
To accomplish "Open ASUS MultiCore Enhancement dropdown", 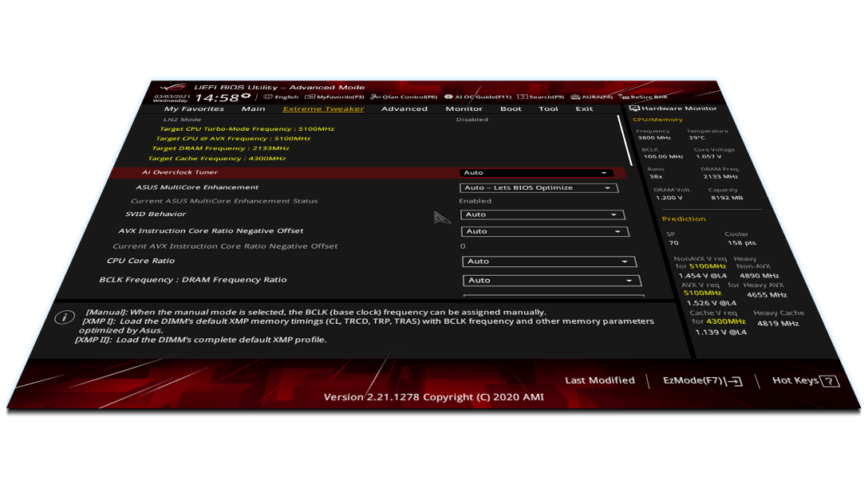I will tap(539, 187).
